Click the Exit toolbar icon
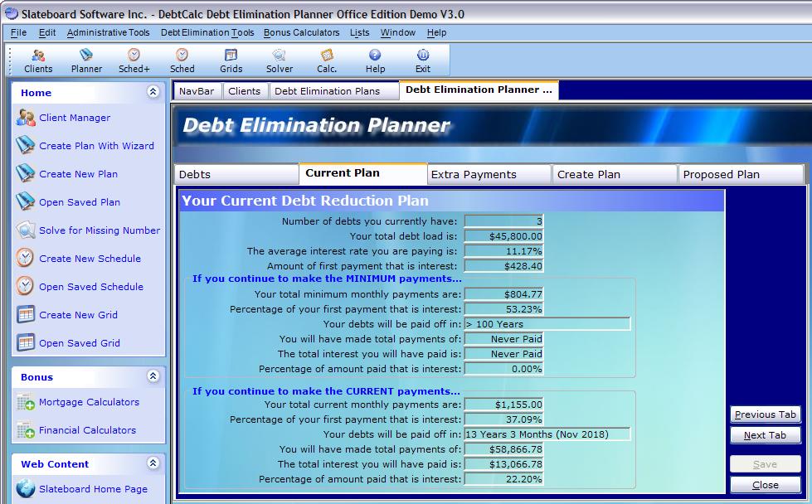Screen dimensions: 812x504 423,61
